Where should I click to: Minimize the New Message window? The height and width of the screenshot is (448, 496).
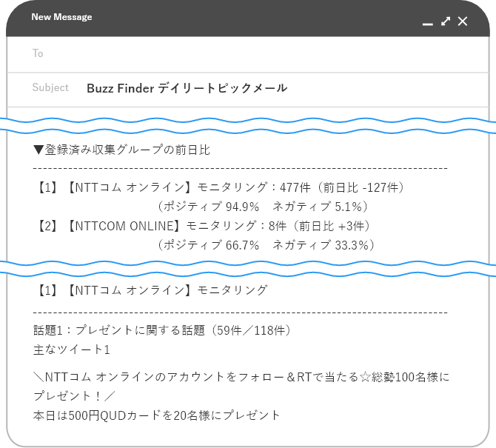[427, 24]
